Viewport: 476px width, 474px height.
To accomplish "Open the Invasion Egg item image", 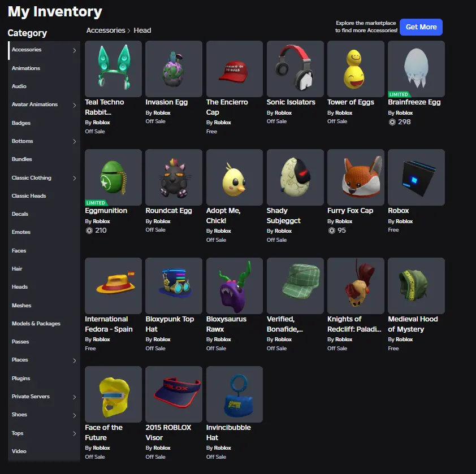I will (x=174, y=69).
